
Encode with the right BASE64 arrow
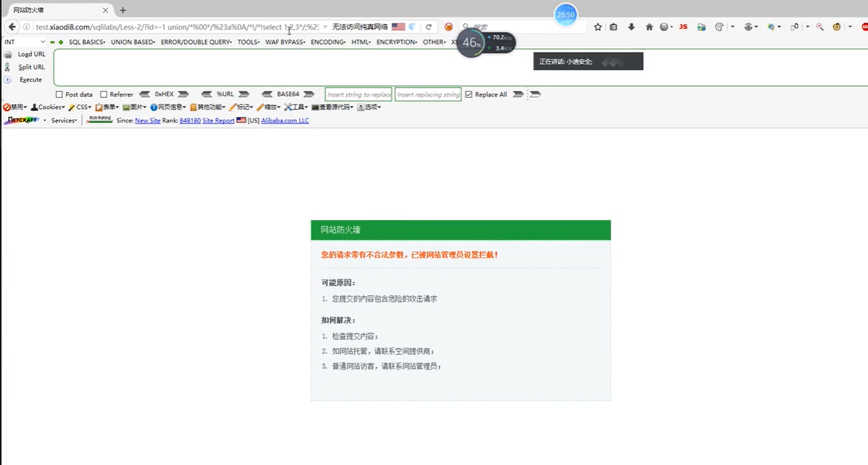coord(308,94)
